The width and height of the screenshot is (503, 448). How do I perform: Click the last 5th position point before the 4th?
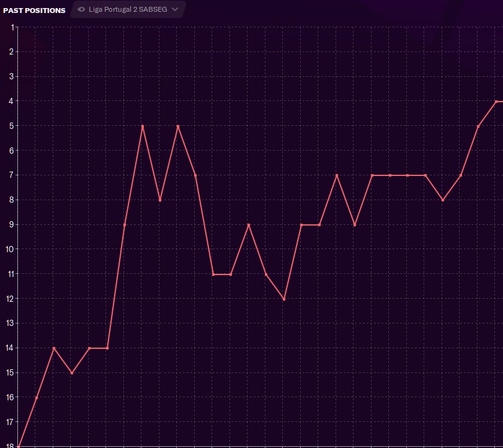click(478, 126)
